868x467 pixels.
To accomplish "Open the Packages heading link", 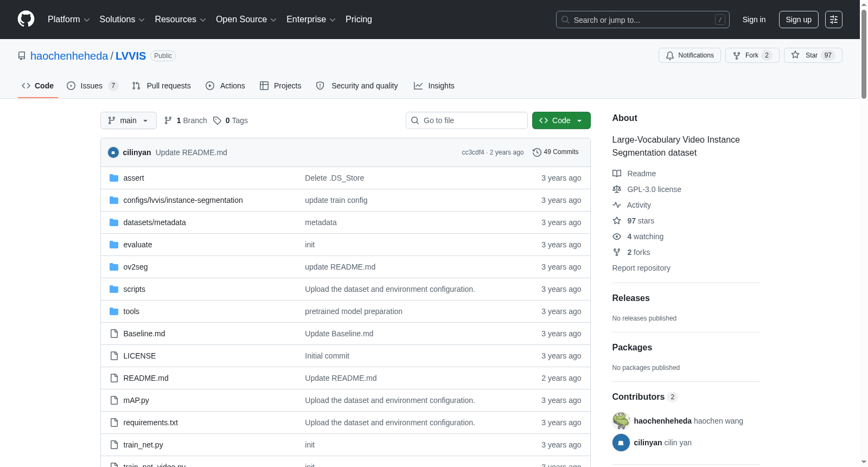I will click(x=632, y=348).
